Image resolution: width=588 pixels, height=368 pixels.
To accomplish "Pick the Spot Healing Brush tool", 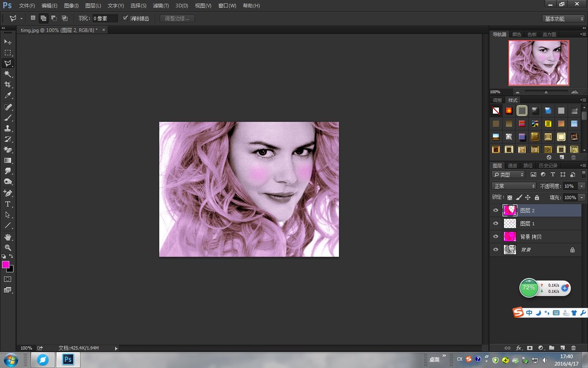I will coord(8,106).
